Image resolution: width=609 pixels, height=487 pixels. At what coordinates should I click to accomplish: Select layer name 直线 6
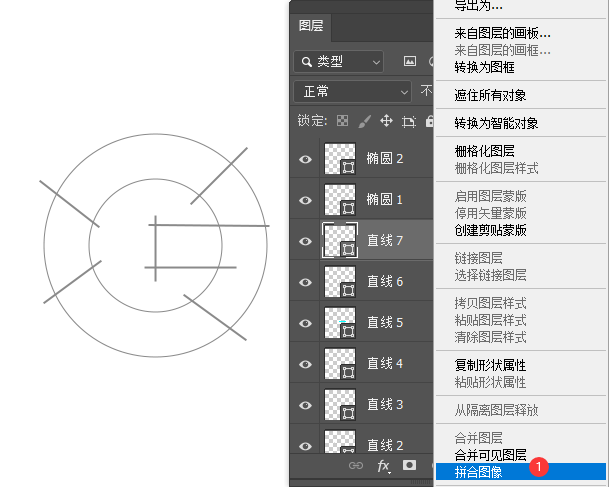point(385,282)
